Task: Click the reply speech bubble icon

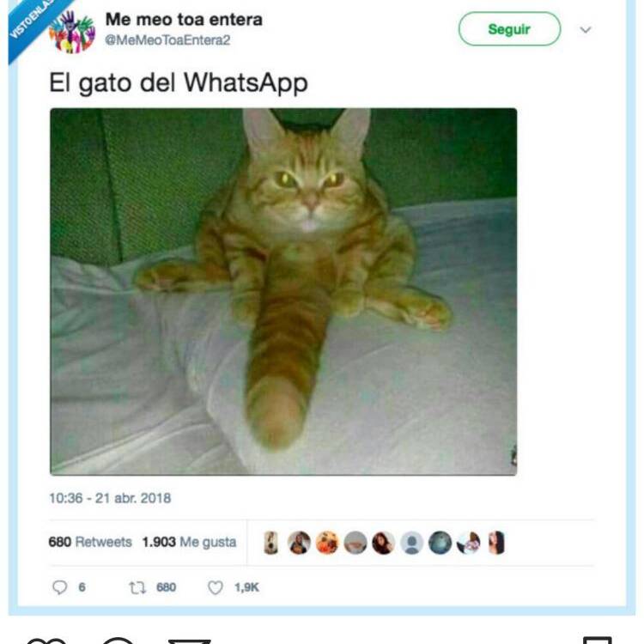Action: (59, 587)
